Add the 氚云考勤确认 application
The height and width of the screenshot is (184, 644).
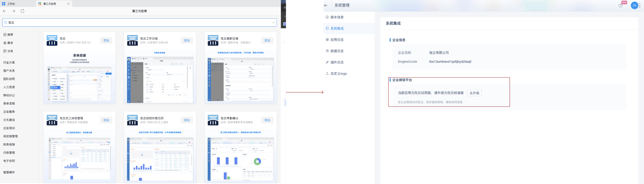(x=267, y=120)
